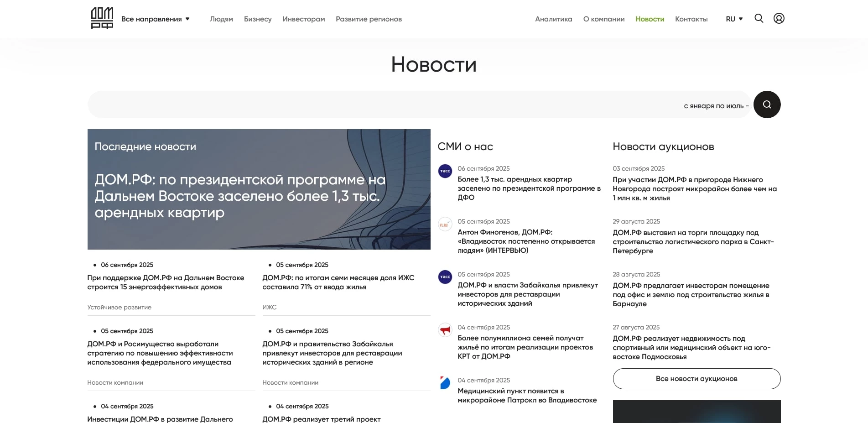Screen dimensions: 868x423
Task: Click the Все новости аукционов button
Action: (696, 378)
